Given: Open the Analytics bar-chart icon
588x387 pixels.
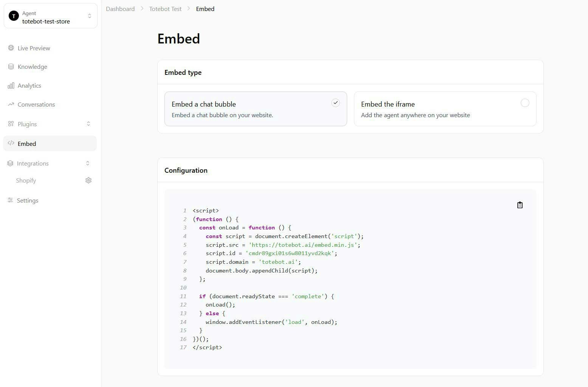Looking at the screenshot, I should (x=11, y=85).
